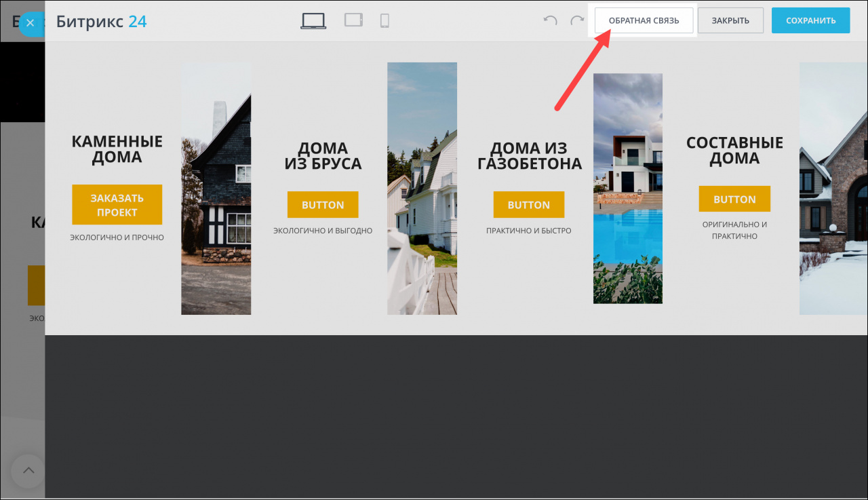Click the Битрикс 24 logo
868x500 pixels.
tap(102, 22)
